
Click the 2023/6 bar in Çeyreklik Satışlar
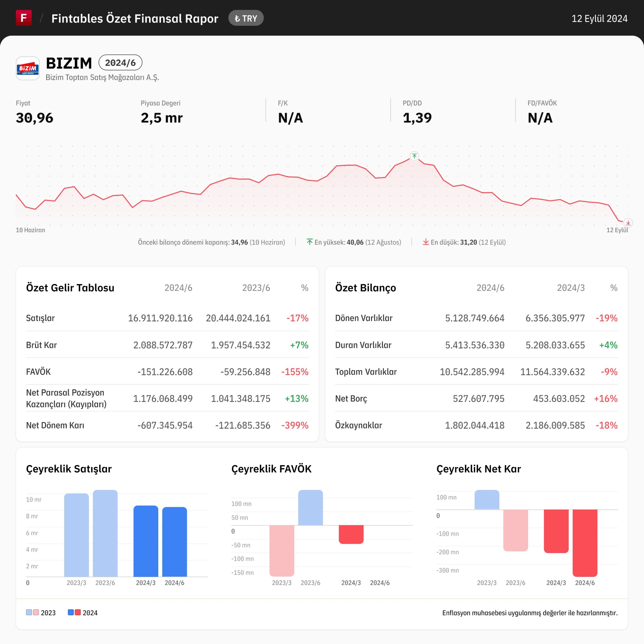tap(105, 533)
